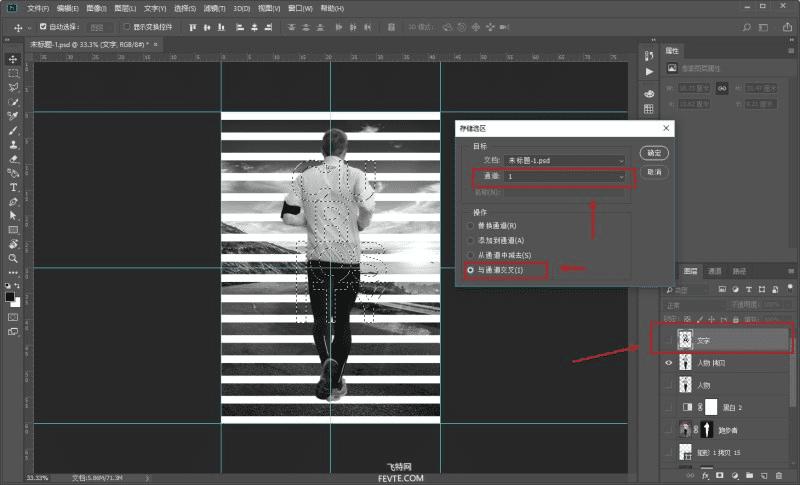
Task: Select the Move tool in the toolbar
Action: (x=13, y=59)
